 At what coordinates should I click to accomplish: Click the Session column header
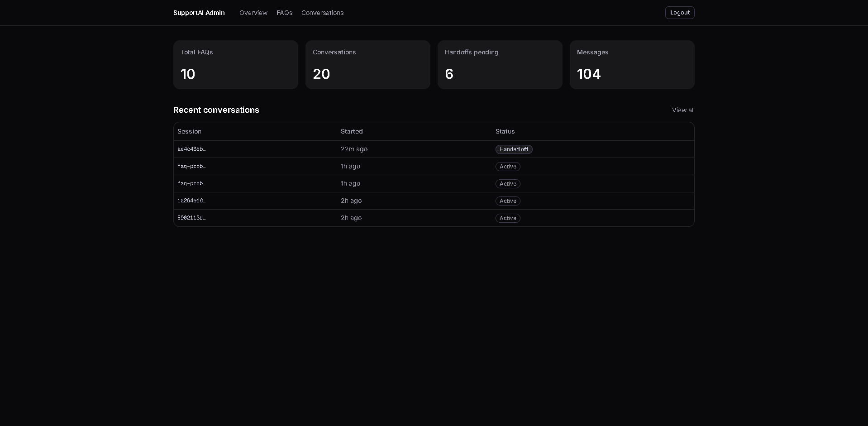click(189, 131)
